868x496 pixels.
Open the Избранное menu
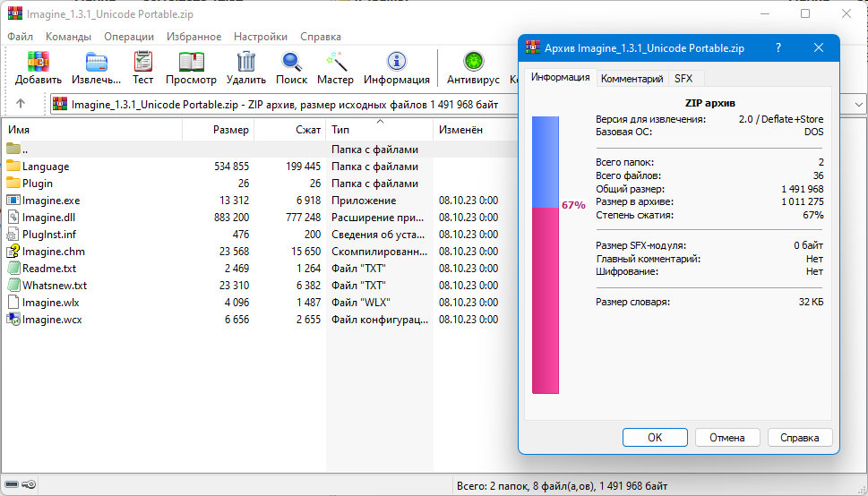click(x=193, y=37)
